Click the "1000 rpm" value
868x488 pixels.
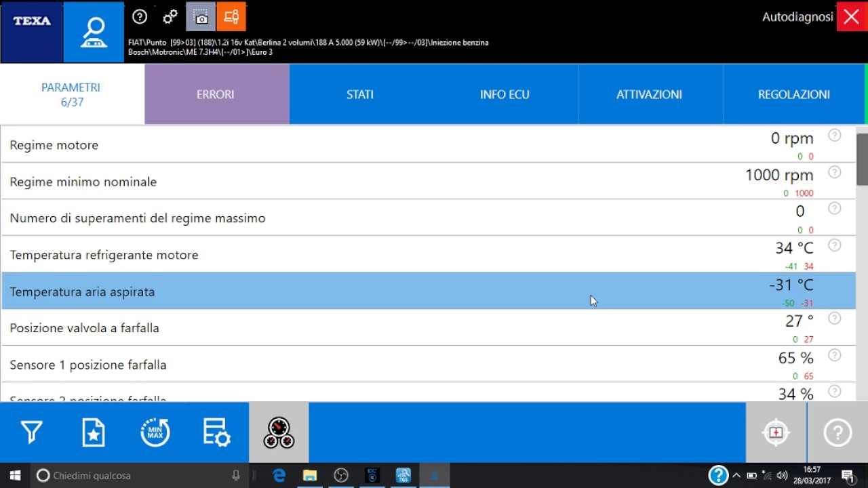click(x=779, y=175)
